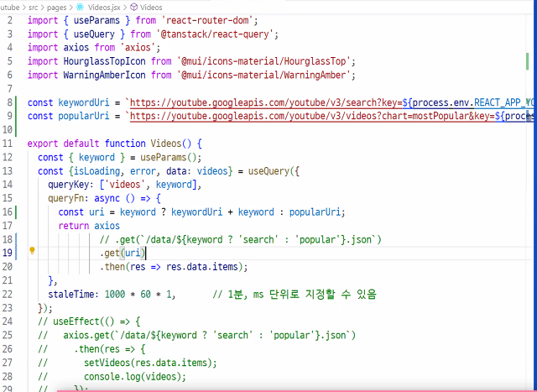
Task: Select the 'Videos' symbol breadcrumb item
Action: click(151, 8)
